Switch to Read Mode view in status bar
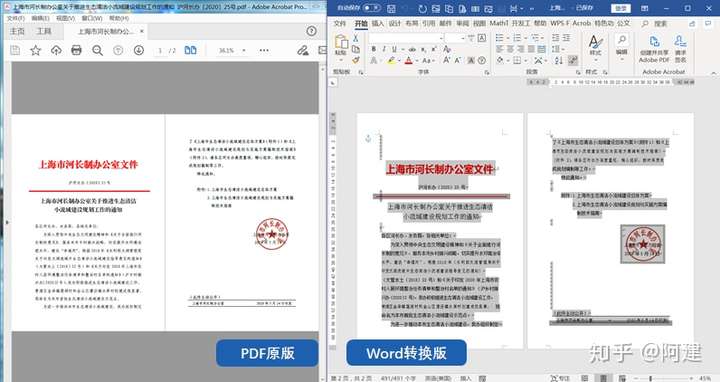 point(585,378)
